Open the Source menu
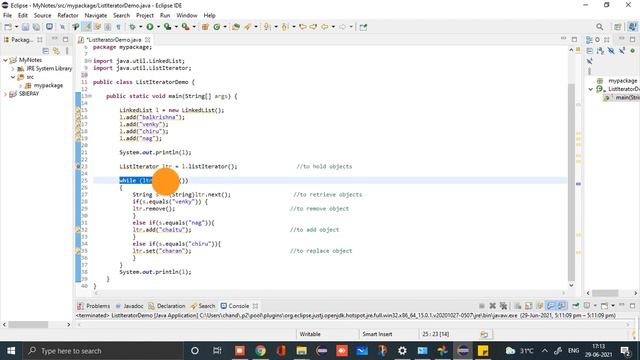640x360 pixels. click(x=42, y=16)
